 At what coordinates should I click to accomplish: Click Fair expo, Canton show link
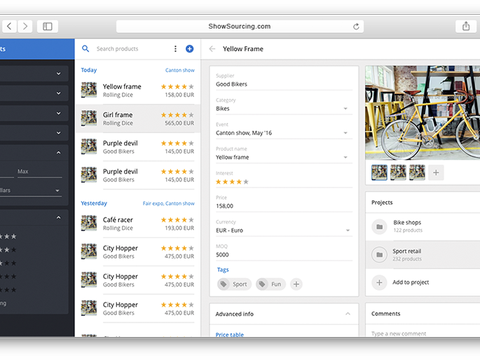(168, 203)
